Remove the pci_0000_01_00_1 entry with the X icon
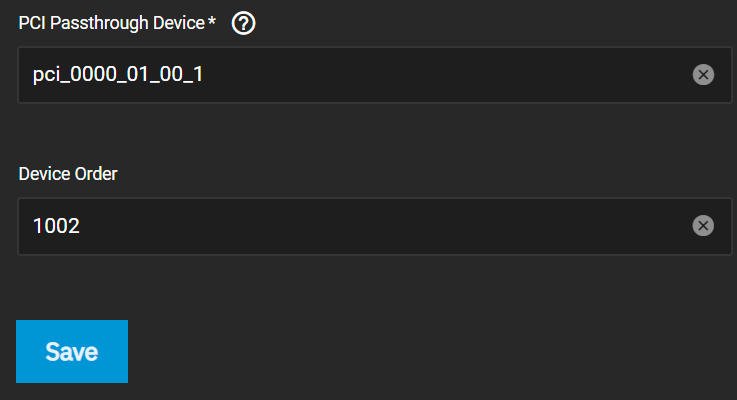This screenshot has height=400, width=737. [703, 75]
